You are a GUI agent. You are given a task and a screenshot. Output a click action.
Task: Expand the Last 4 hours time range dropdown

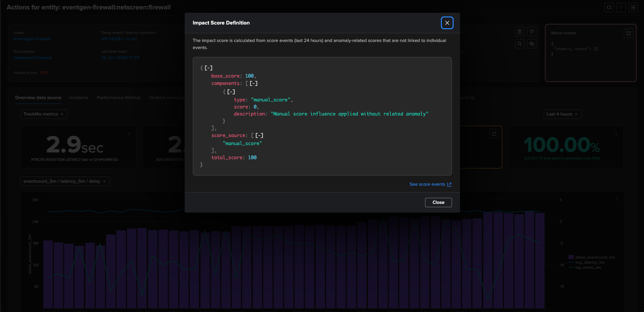(x=562, y=114)
